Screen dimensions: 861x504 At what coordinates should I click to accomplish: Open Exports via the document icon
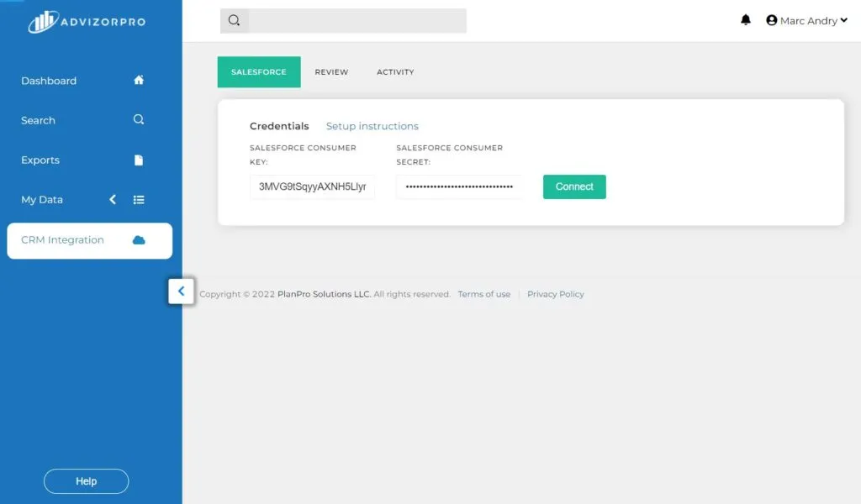[x=139, y=160]
